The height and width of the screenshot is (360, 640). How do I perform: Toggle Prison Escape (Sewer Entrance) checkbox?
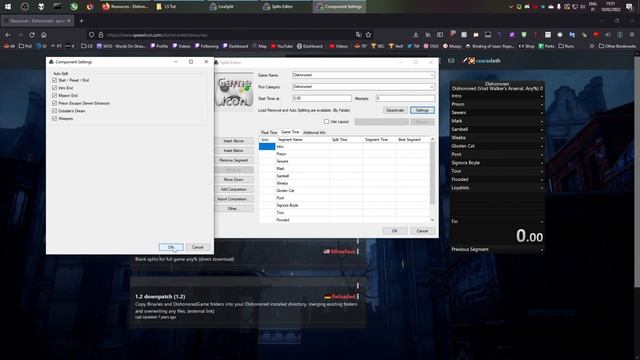pyautogui.click(x=55, y=103)
